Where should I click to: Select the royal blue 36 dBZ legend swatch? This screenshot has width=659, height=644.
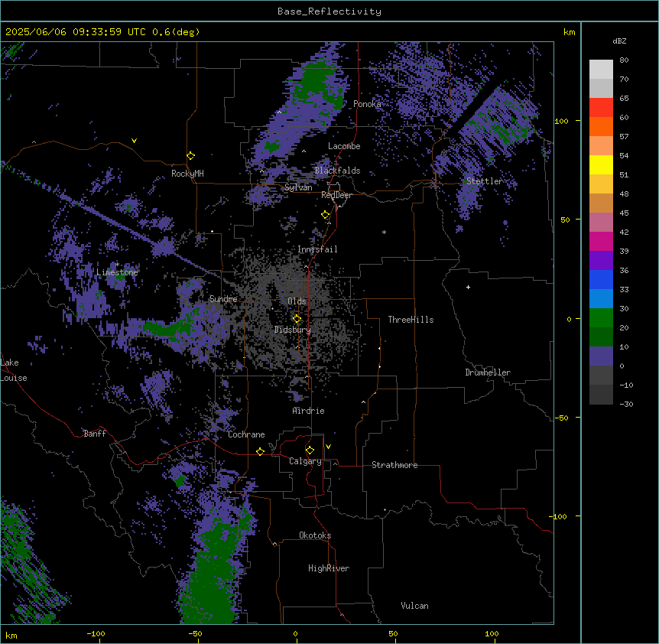pos(601,279)
